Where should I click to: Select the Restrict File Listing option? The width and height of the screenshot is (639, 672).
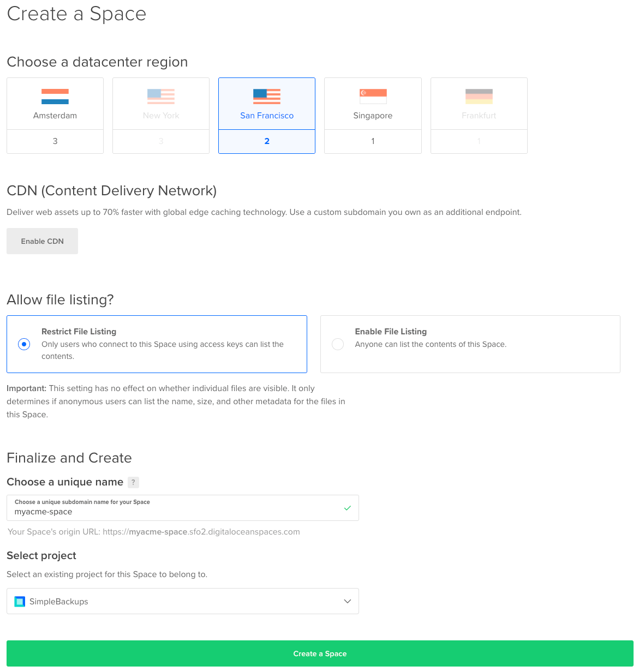pyautogui.click(x=24, y=344)
